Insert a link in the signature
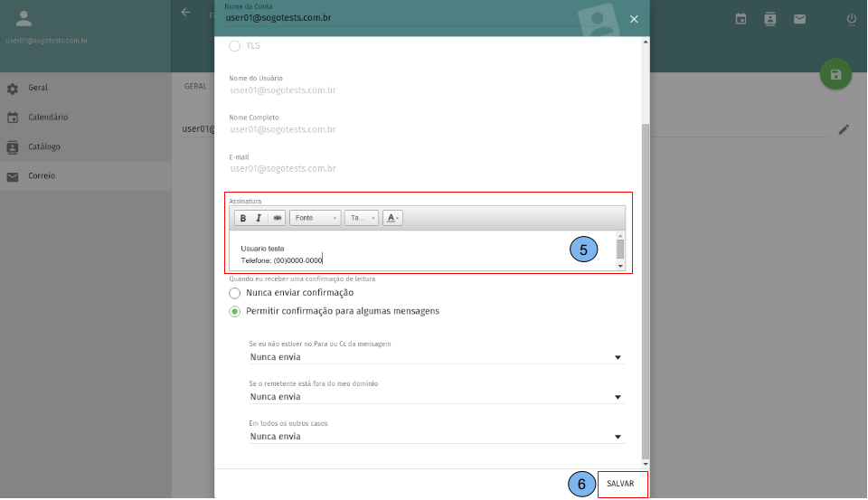Viewport: 868px width, 500px height. click(277, 218)
